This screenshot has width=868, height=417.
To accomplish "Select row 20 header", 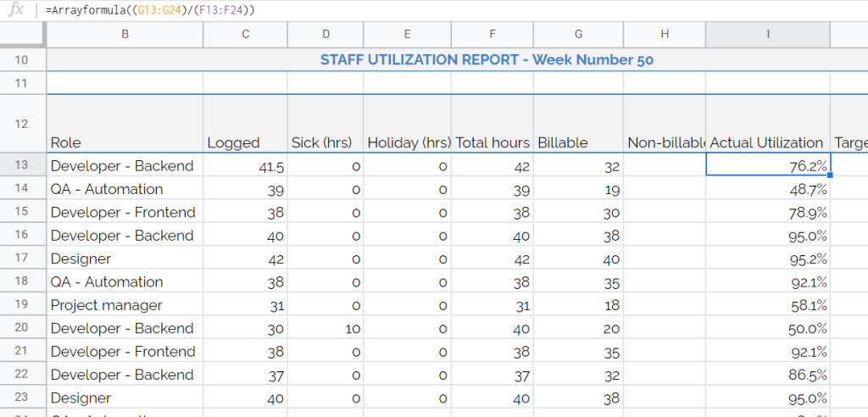I will (21, 328).
